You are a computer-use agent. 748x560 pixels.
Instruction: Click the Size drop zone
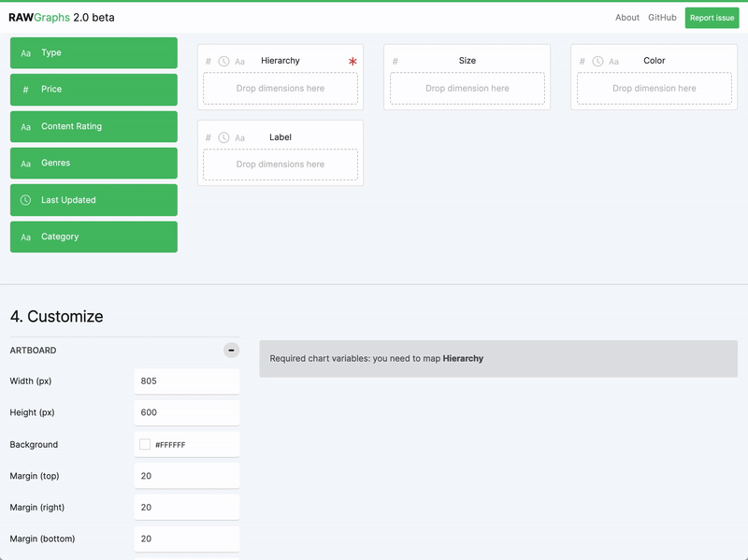[467, 88]
